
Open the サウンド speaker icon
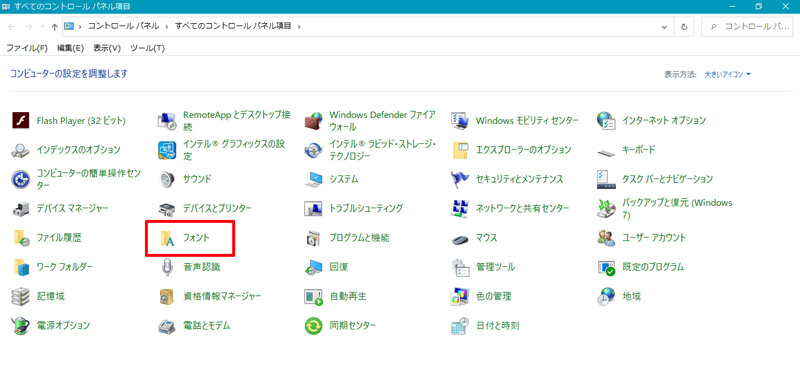[x=167, y=179]
